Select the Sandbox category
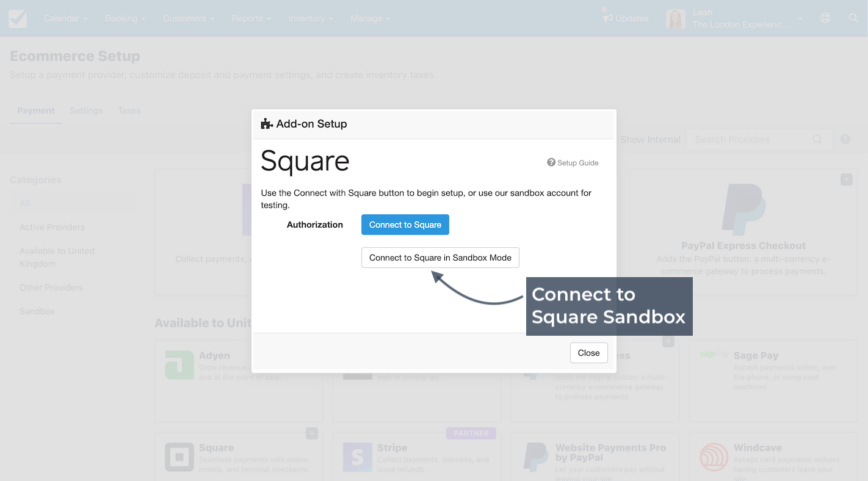 (37, 311)
